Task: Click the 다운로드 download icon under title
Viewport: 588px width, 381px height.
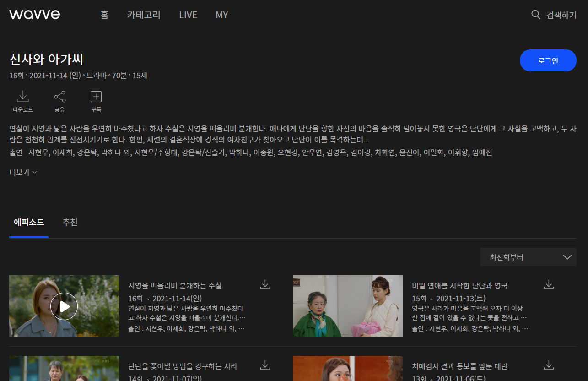Action: pos(23,97)
